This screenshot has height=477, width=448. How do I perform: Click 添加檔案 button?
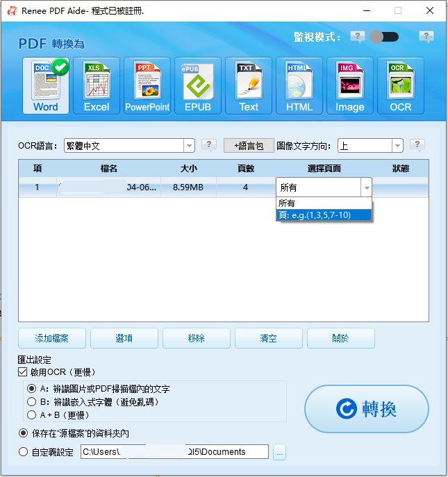pos(52,338)
